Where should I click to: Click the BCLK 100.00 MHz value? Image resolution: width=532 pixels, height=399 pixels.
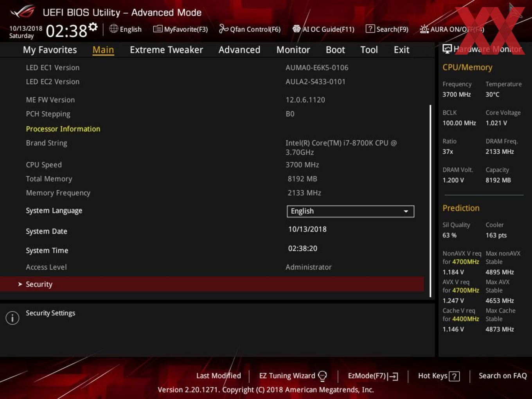[x=459, y=123]
